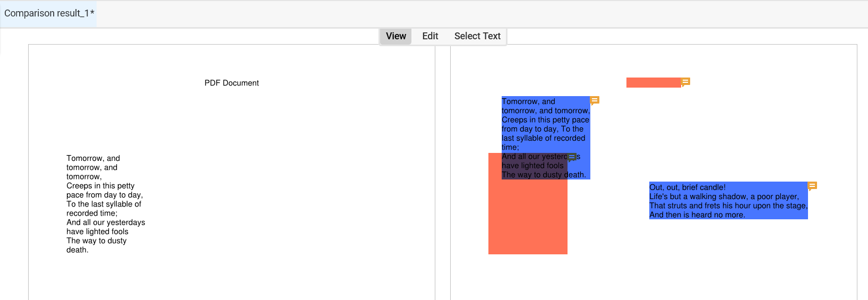The height and width of the screenshot is (300, 868).
Task: Click 'Life's but a walking shadow' line
Action: [x=724, y=196]
